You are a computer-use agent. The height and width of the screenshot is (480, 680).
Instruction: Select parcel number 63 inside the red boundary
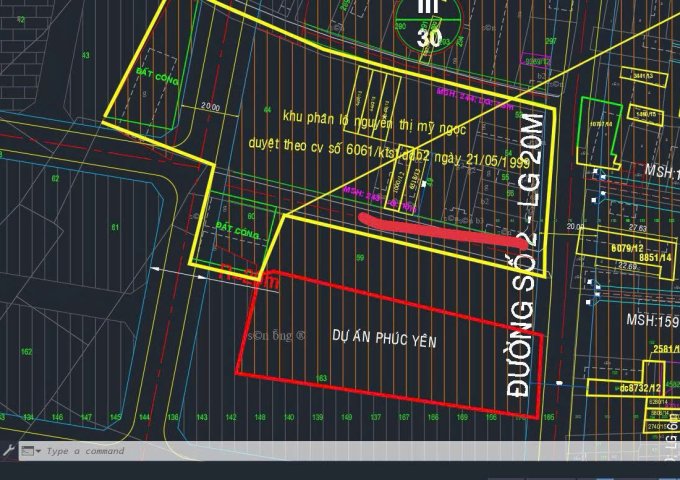coord(323,377)
